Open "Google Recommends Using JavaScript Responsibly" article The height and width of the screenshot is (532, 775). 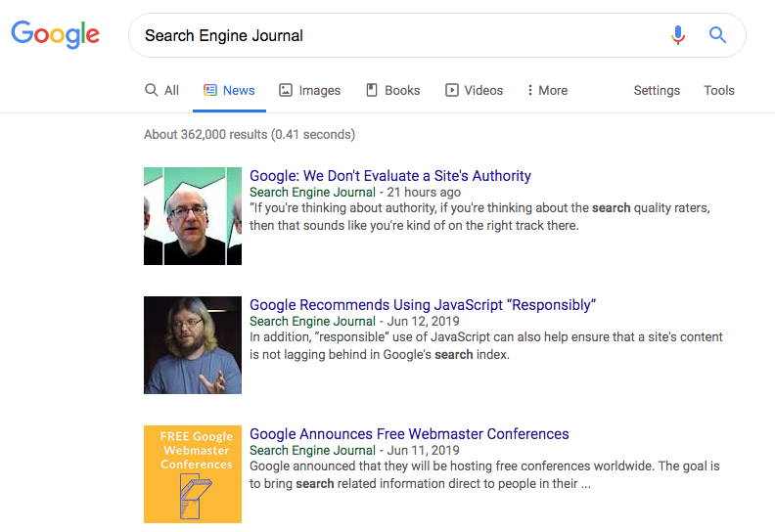pos(423,305)
